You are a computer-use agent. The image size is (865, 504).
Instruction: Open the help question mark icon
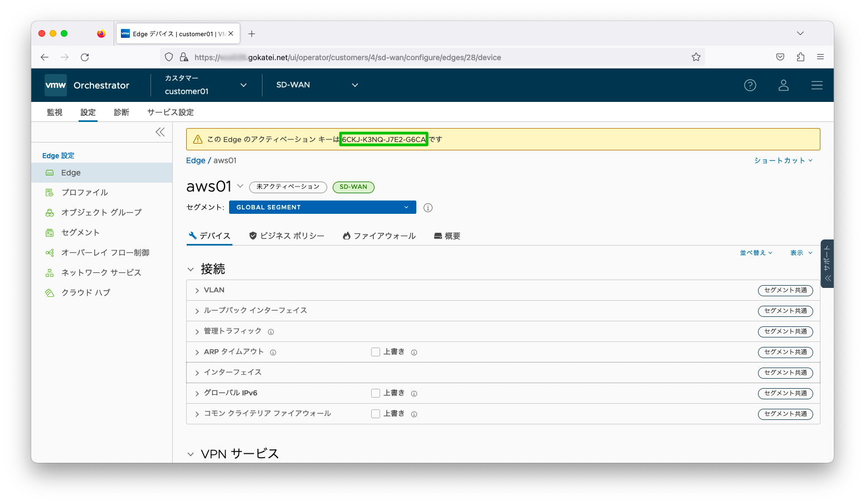point(750,85)
